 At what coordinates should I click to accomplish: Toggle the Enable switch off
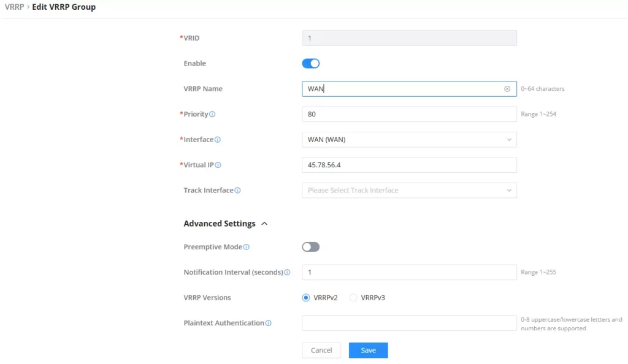(311, 63)
